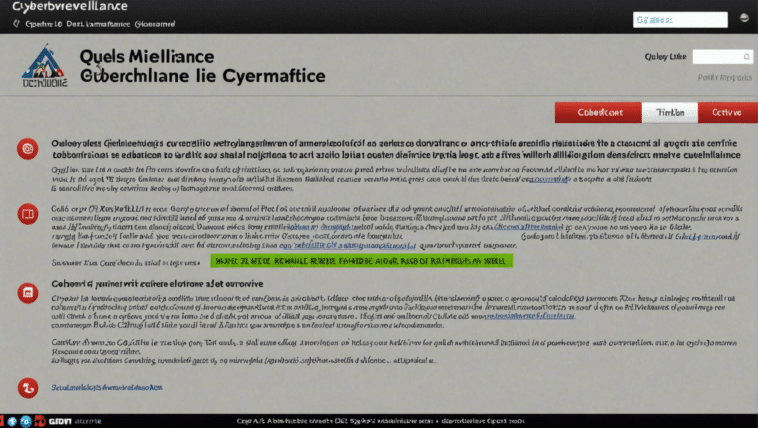This screenshot has width=758, height=428.
Task: Click the red circle icon beside the bottom link
Action: (x=28, y=387)
